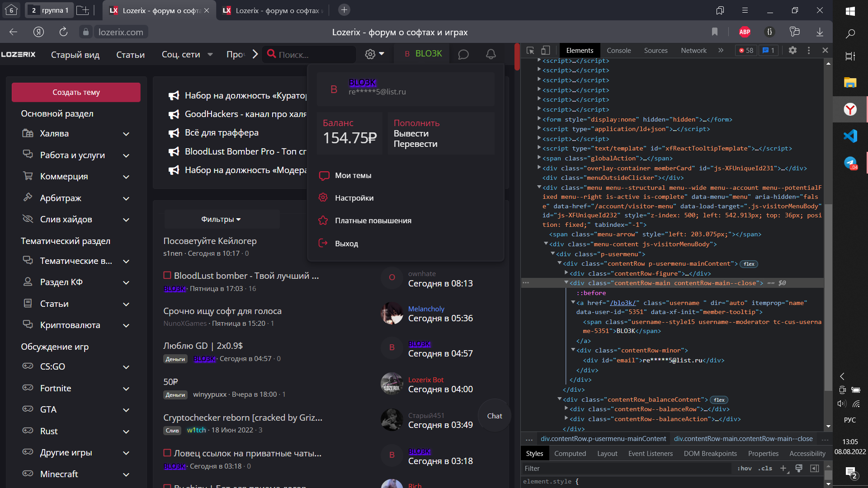868x488 pixels.
Task: Open the ABP adblock extension
Action: (745, 32)
